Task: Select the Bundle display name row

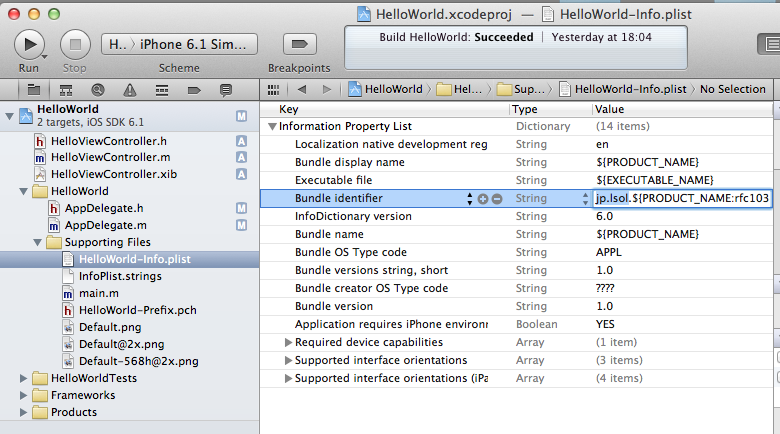Action: 516,162
